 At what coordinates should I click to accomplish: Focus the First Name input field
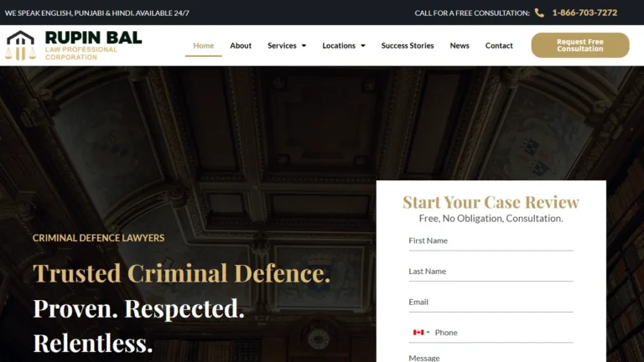[491, 241]
